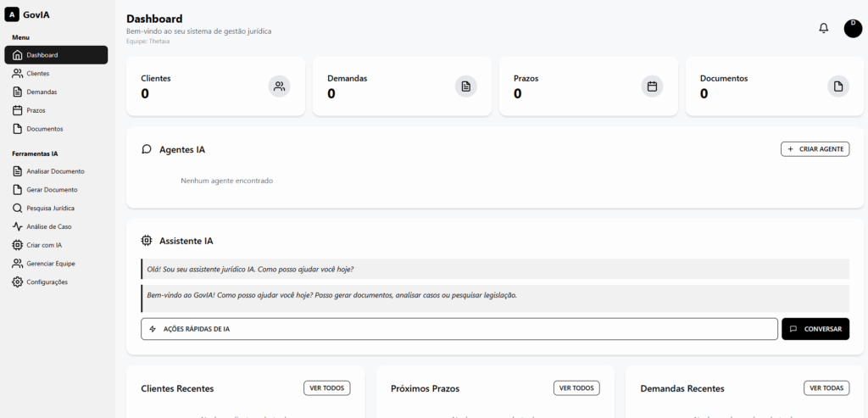Image resolution: width=868 pixels, height=418 pixels.
Task: Click the Agentes IA chat bubble icon
Action: click(147, 149)
